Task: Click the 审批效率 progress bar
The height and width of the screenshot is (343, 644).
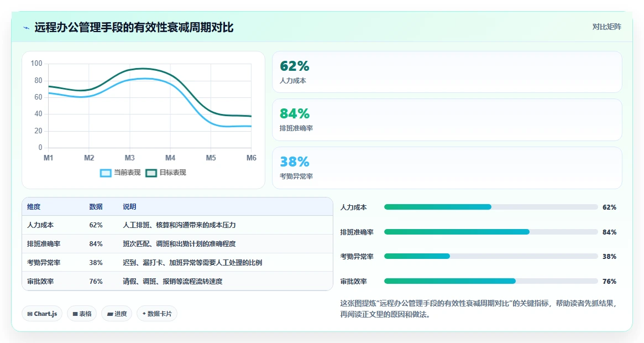Action: coord(491,281)
